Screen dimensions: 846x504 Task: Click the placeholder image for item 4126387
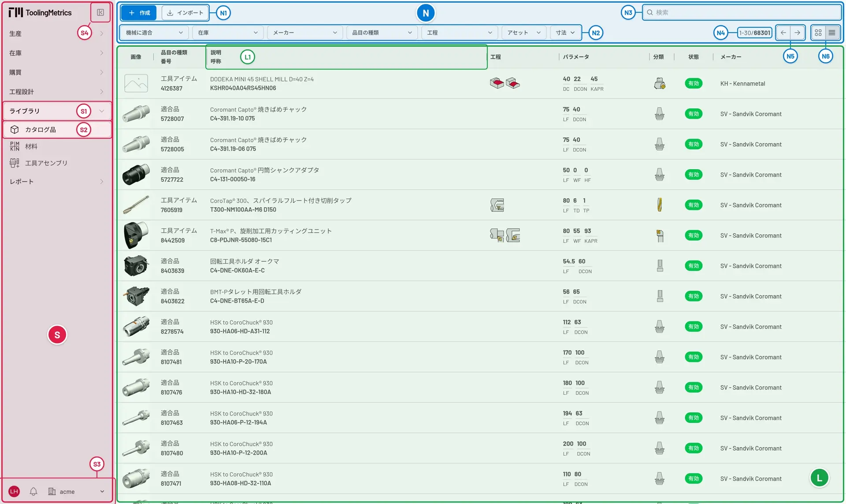(136, 83)
